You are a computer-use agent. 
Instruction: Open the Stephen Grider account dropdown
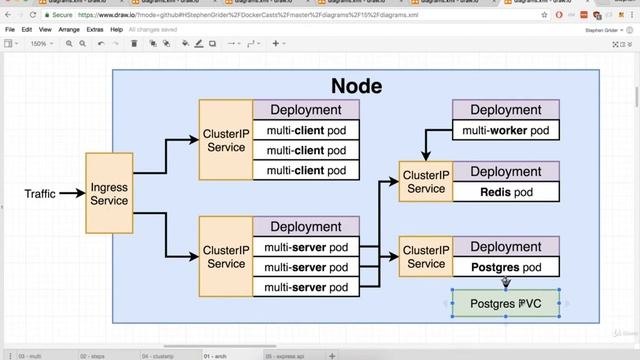click(604, 30)
